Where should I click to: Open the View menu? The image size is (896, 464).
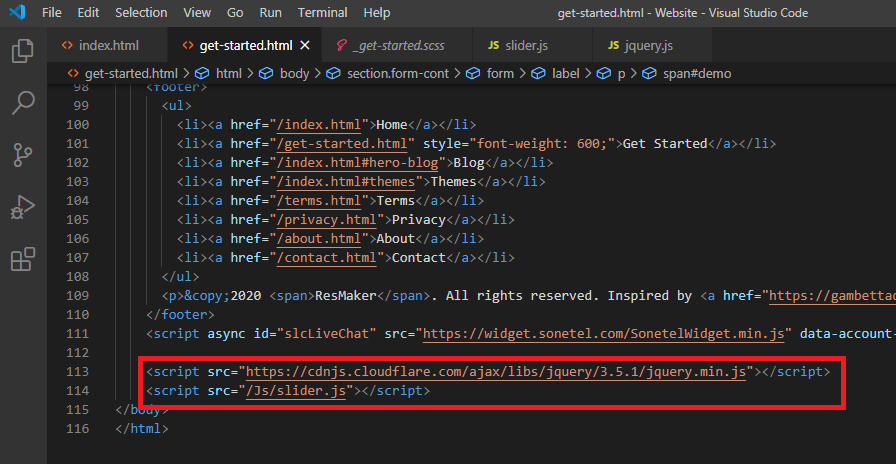pyautogui.click(x=197, y=13)
